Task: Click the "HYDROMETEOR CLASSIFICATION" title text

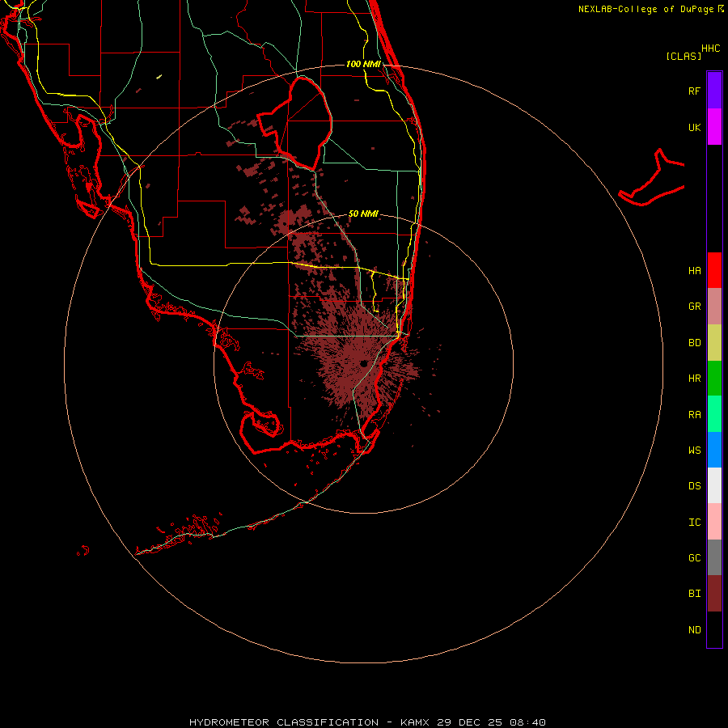Action: 284,722
